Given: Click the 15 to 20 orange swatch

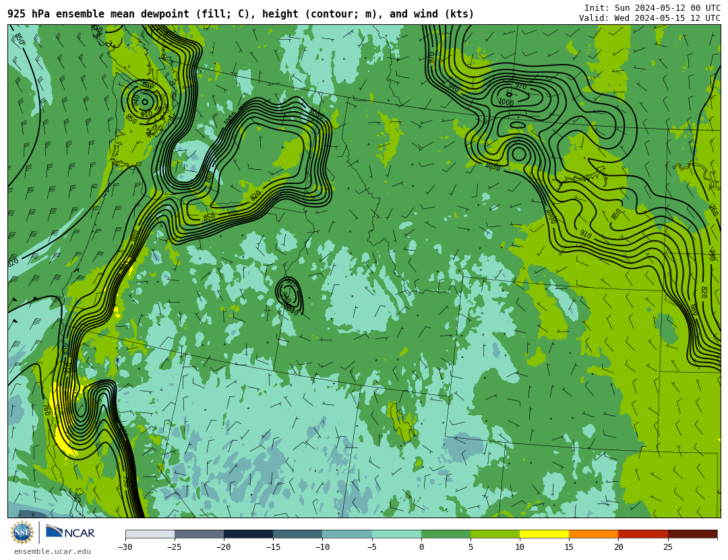Looking at the screenshot, I should [x=594, y=534].
